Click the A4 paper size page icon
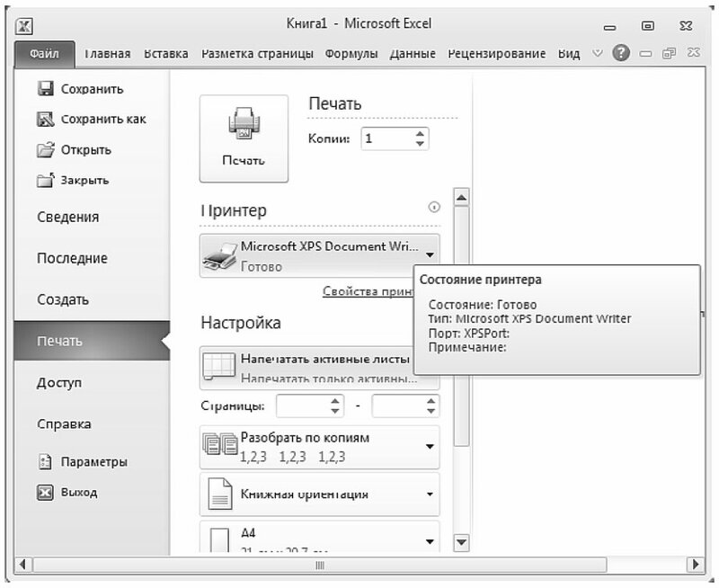The image size is (719, 588). coord(219,540)
